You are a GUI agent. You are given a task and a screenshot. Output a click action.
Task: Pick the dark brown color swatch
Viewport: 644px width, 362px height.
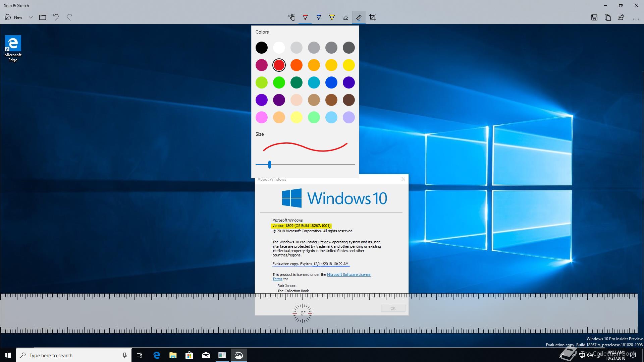point(349,100)
